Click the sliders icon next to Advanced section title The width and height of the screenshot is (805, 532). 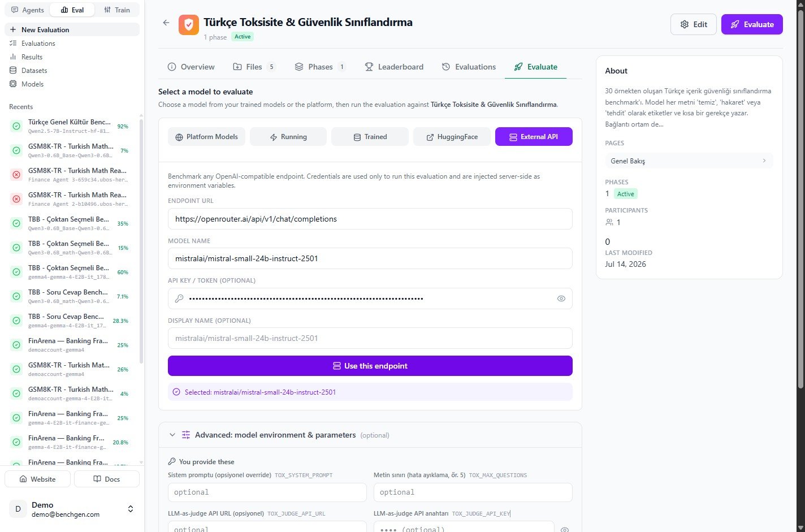(186, 435)
